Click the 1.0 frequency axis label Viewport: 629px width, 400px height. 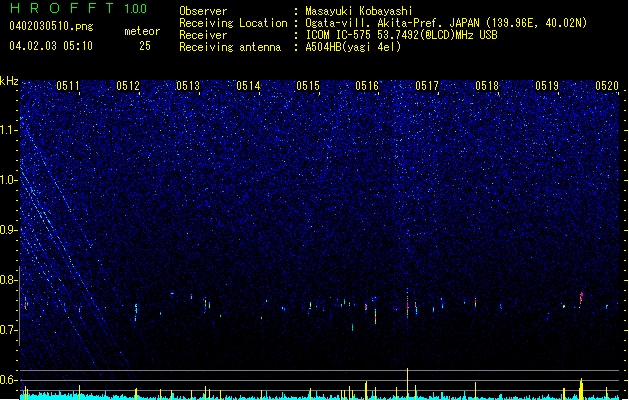tap(8, 180)
